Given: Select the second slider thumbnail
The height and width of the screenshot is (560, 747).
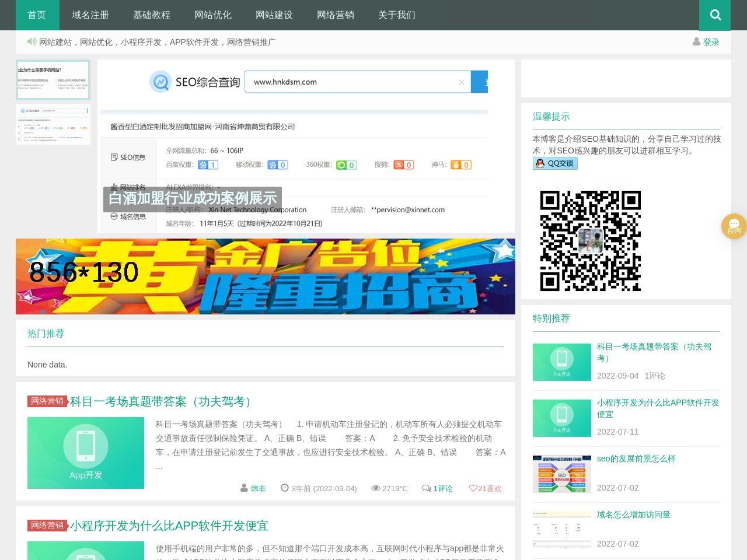Looking at the screenshot, I should [53, 124].
